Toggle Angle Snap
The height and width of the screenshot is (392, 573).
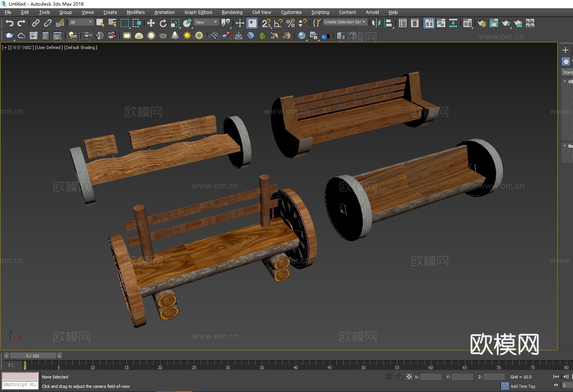(x=278, y=23)
